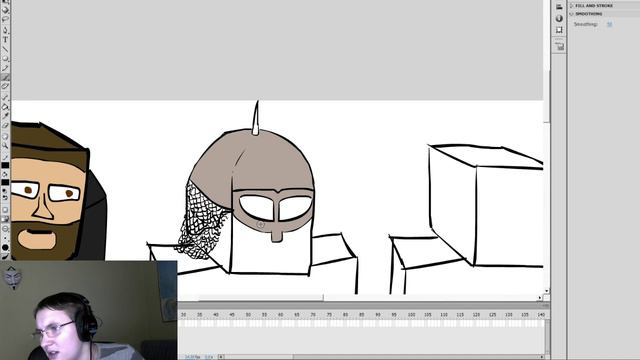Image resolution: width=640 pixels, height=360 pixels.
Task: Open the black fill color swatch
Action: click(5, 182)
